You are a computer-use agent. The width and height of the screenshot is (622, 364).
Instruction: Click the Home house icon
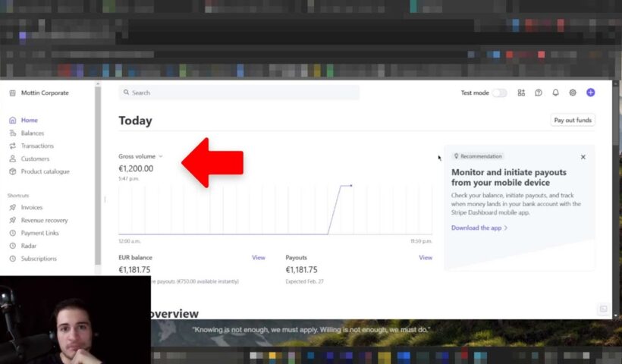13,120
